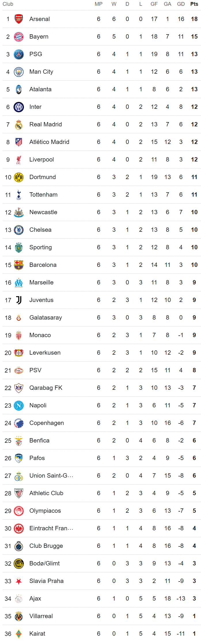Click the Man City badge
Image resolution: width=201 pixels, height=644 pixels.
click(19, 72)
